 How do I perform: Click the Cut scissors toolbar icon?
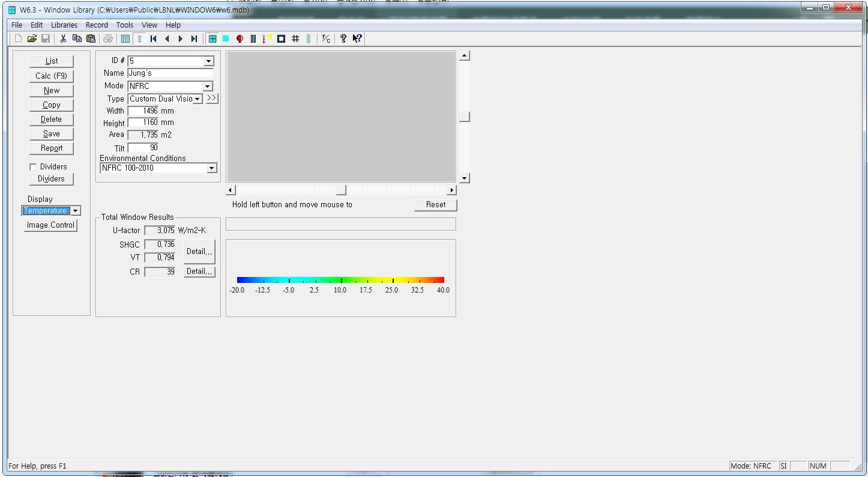(63, 38)
